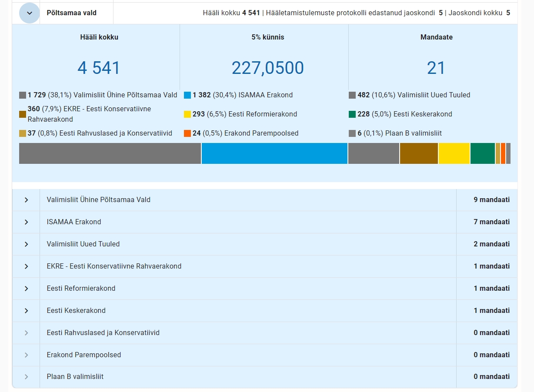The height and width of the screenshot is (392, 534).
Task: Click the blue ISAMAA segment in bar chart
Action: (x=274, y=153)
